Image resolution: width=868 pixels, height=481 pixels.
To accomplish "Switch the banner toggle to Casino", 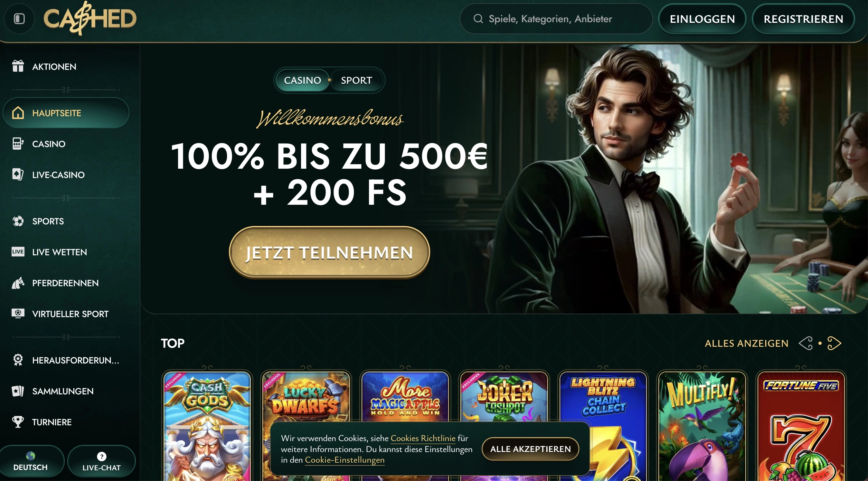I will point(302,80).
